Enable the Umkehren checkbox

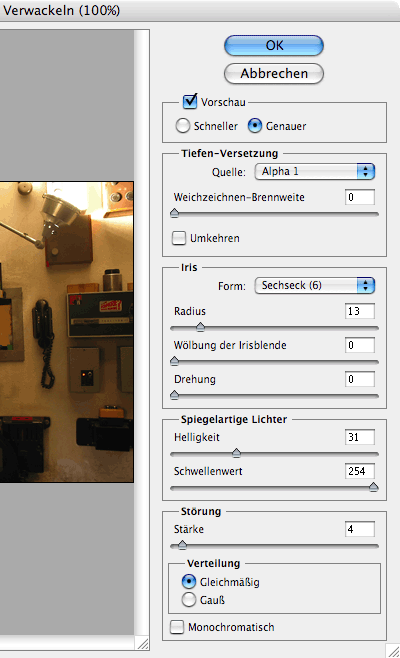coord(179,238)
